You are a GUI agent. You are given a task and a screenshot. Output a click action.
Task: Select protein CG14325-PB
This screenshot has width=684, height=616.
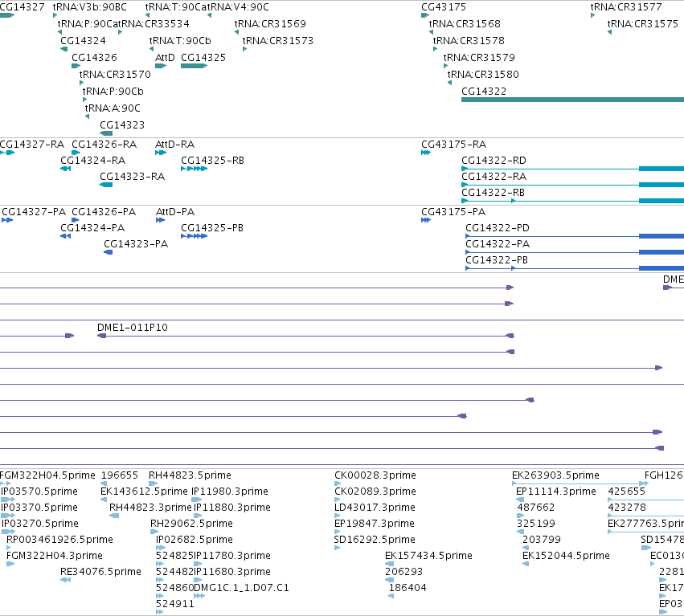(x=194, y=236)
